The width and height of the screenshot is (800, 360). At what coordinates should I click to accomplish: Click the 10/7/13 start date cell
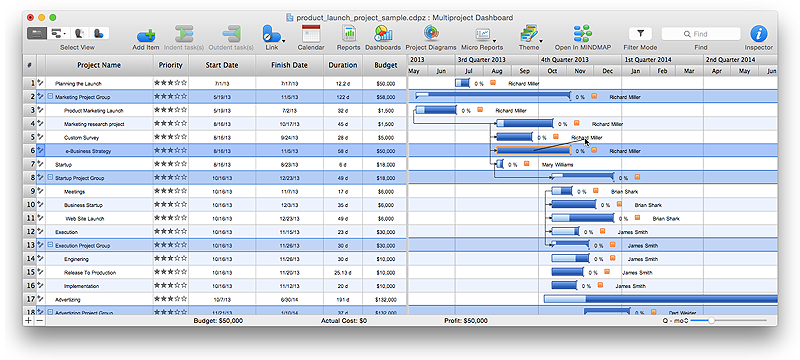[x=222, y=300]
